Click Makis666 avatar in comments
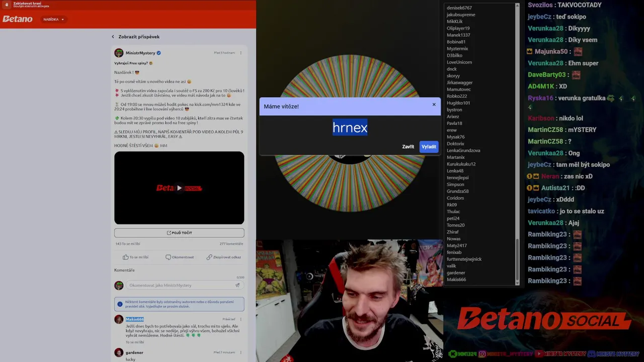644x362 pixels. (119, 319)
